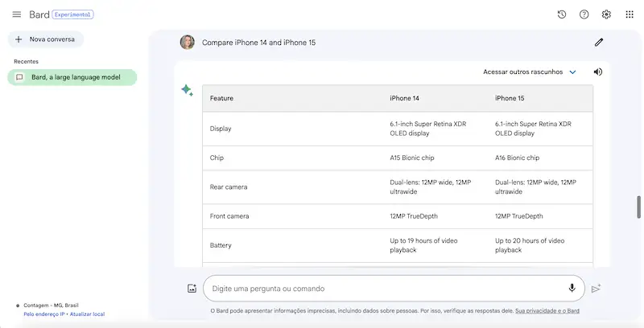Click iPhone 15 Dual-lens rear camera cell
Screen dimensions: 644x328
pyautogui.click(x=535, y=187)
